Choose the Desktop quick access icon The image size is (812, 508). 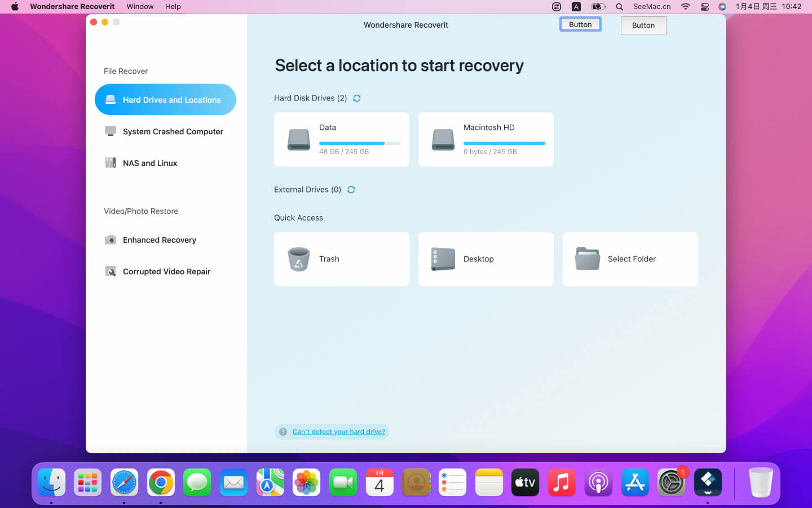point(443,259)
